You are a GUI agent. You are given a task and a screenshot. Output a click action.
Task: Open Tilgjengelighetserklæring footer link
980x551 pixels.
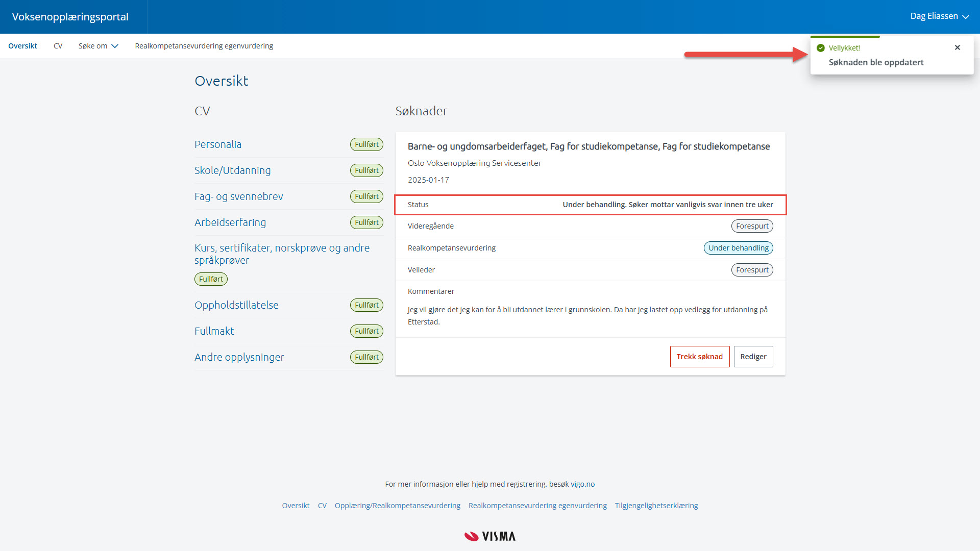click(656, 506)
